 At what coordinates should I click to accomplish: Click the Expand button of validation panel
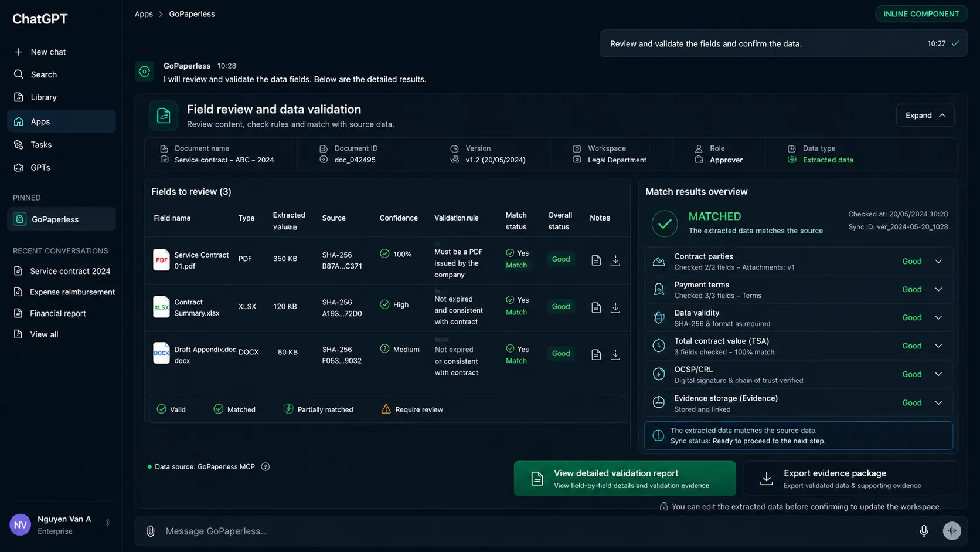925,116
